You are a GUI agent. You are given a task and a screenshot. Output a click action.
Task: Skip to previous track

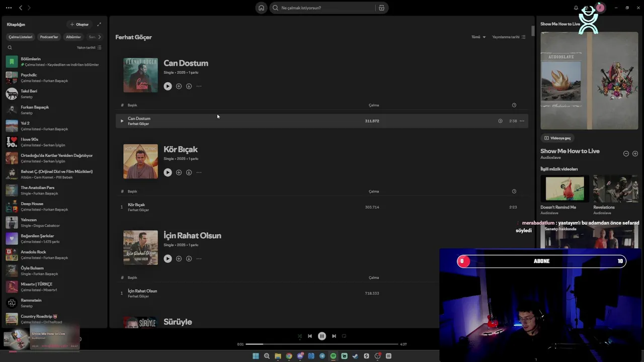point(310,336)
